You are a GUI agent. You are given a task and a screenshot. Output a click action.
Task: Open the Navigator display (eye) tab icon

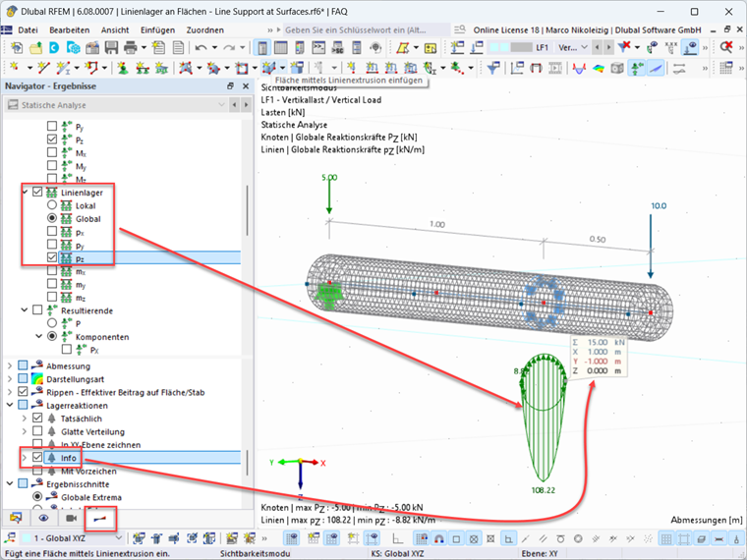point(44,518)
